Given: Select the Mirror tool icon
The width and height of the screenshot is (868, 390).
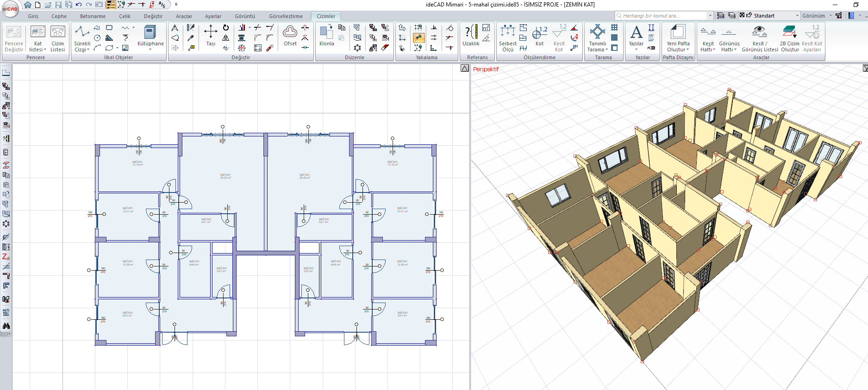Looking at the screenshot, I should coord(225,38).
